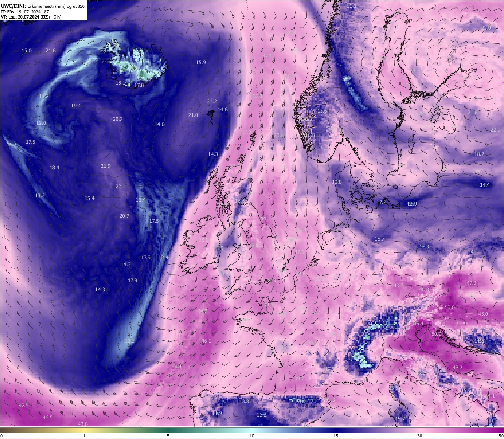Click the 43.6 value above the colorbar
The image size is (504, 439).
pos(83,424)
